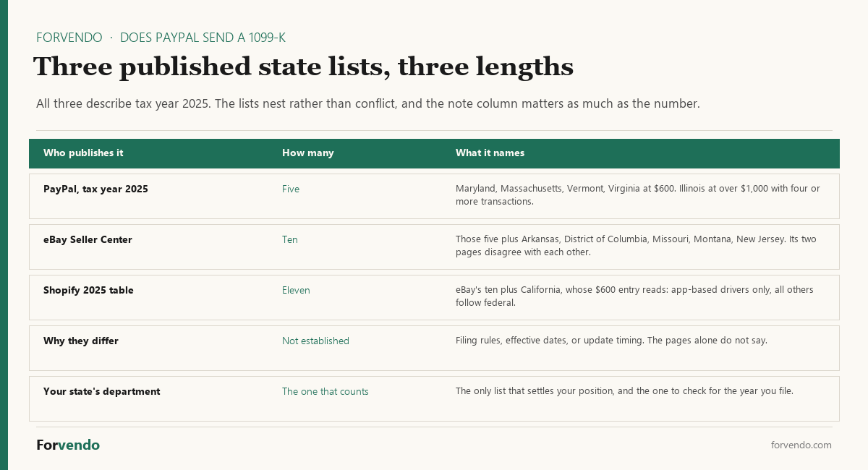
Task: Click the 'The one that counts' cell
Action: point(325,392)
